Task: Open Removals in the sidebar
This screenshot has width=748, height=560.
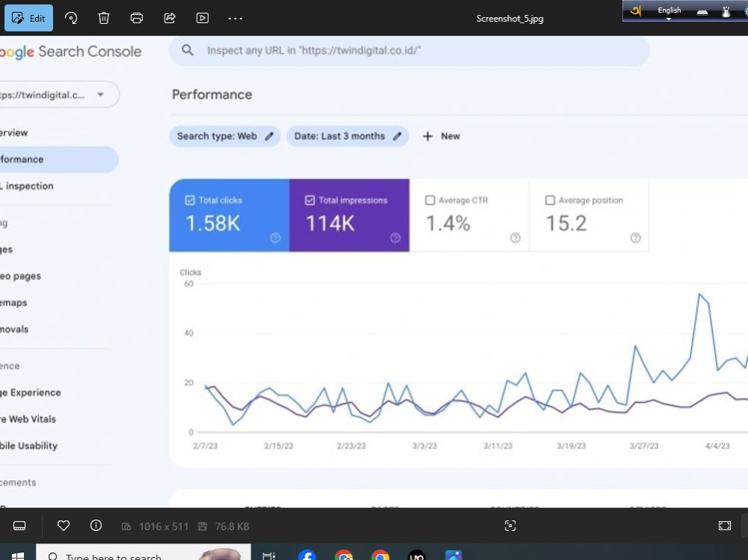Action: 14,329
